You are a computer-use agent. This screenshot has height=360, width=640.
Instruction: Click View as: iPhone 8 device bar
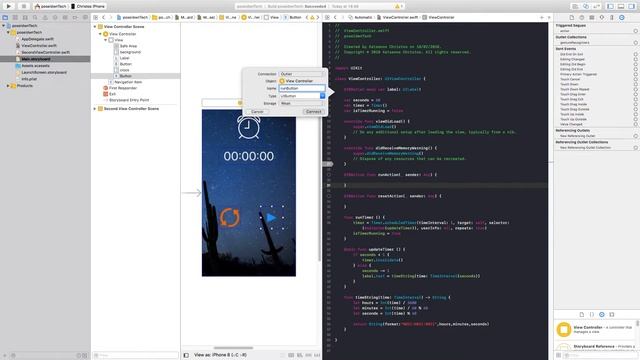(220, 355)
